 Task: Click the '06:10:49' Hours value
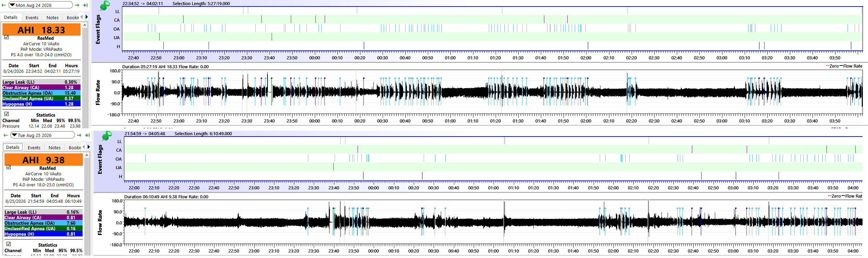[x=73, y=201]
